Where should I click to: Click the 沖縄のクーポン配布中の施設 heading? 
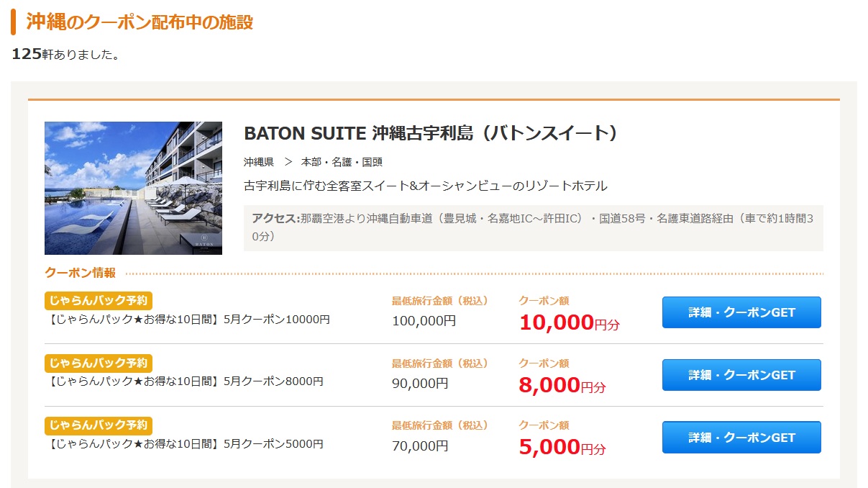140,22
